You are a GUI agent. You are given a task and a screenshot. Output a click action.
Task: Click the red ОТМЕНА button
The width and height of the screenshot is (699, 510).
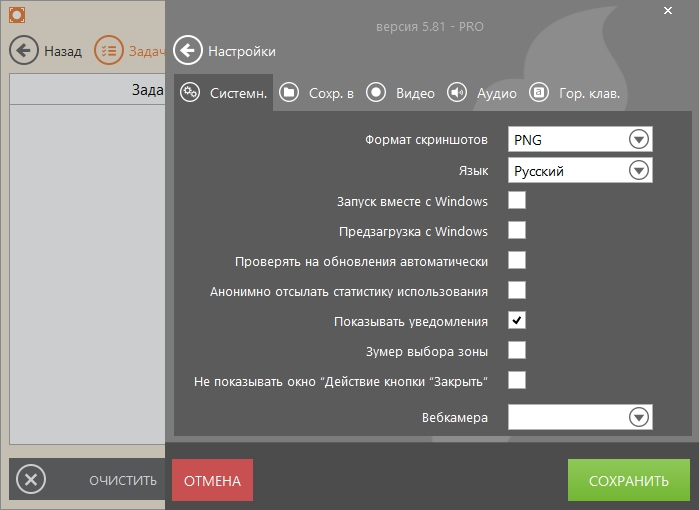tap(212, 480)
